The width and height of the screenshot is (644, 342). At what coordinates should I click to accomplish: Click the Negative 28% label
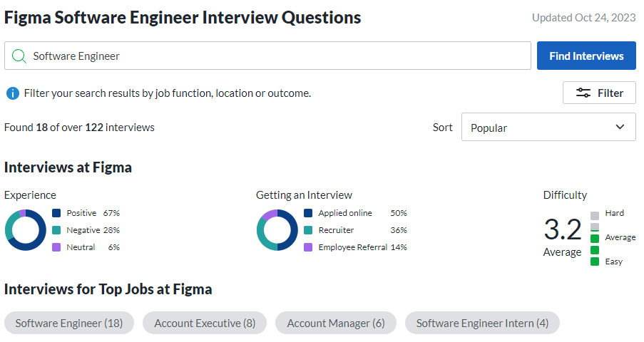click(93, 230)
